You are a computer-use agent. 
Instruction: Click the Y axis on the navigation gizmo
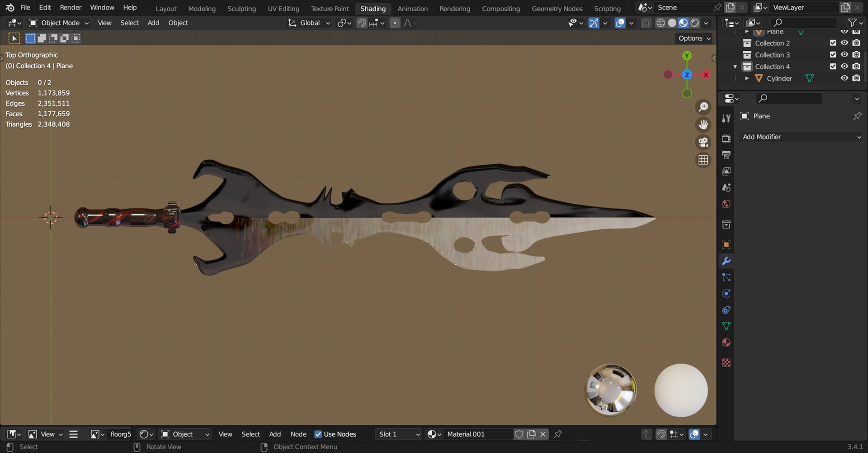pyautogui.click(x=687, y=56)
